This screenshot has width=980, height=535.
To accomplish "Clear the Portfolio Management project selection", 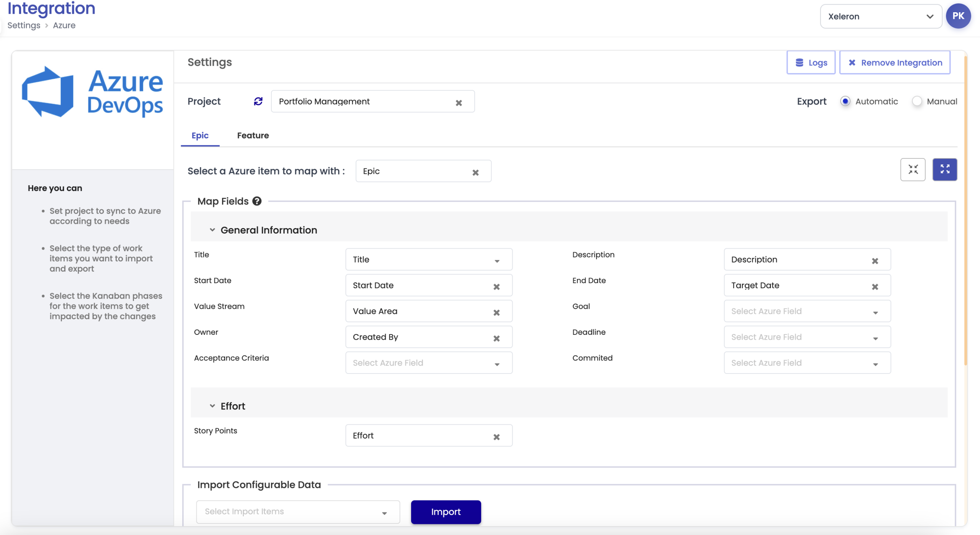I will (459, 103).
